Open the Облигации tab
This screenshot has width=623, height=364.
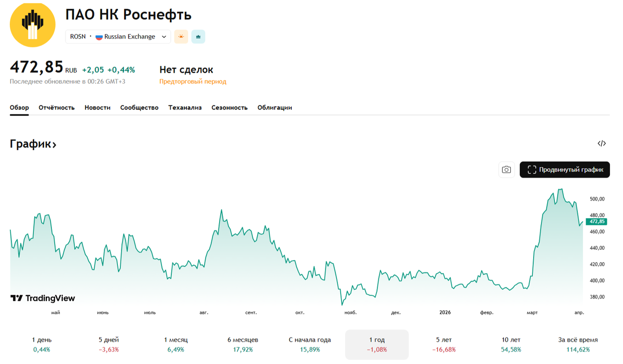coord(275,107)
